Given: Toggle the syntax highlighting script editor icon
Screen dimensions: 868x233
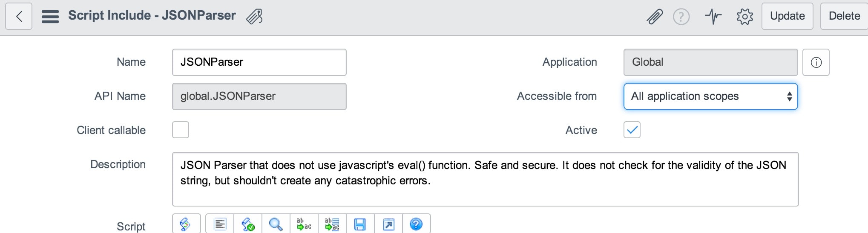Looking at the screenshot, I should click(186, 224).
